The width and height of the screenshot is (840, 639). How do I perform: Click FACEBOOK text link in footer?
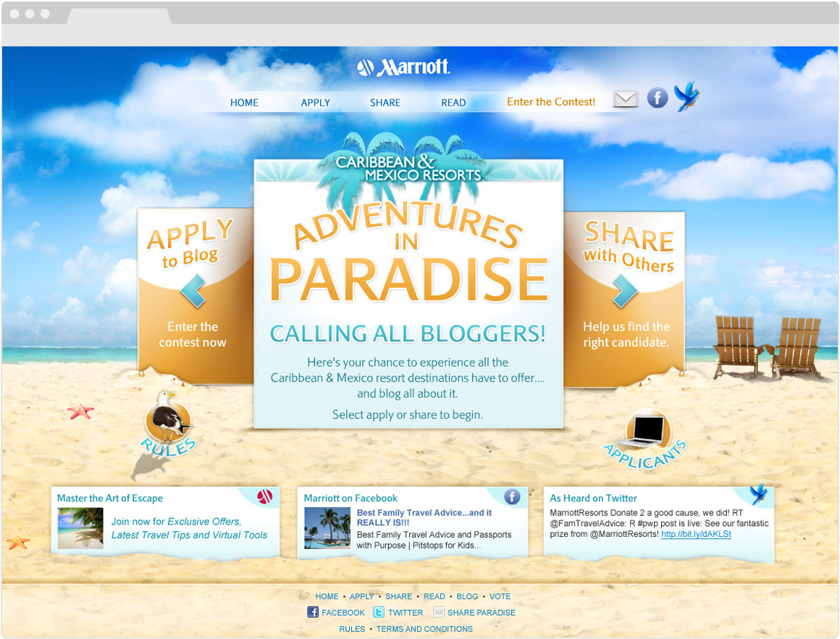click(x=343, y=613)
